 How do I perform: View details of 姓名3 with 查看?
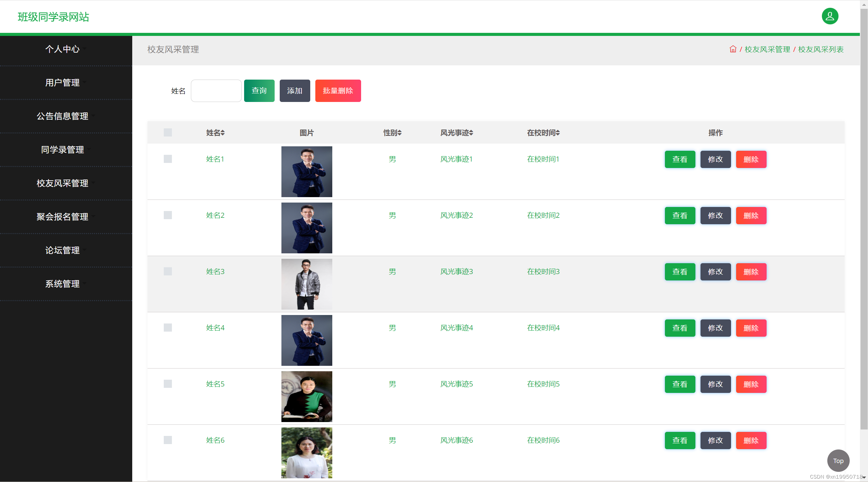[x=680, y=272]
